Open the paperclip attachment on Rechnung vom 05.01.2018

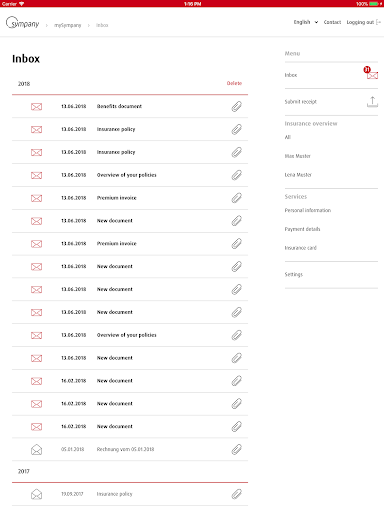pos(237,449)
